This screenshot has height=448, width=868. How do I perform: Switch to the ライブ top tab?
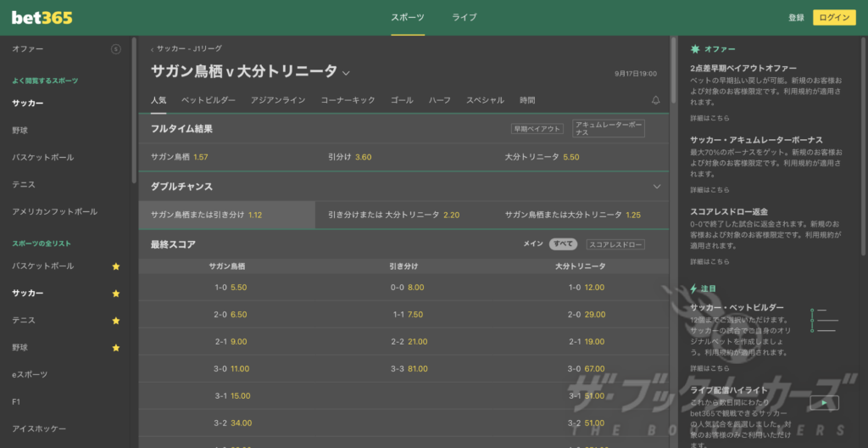click(464, 17)
